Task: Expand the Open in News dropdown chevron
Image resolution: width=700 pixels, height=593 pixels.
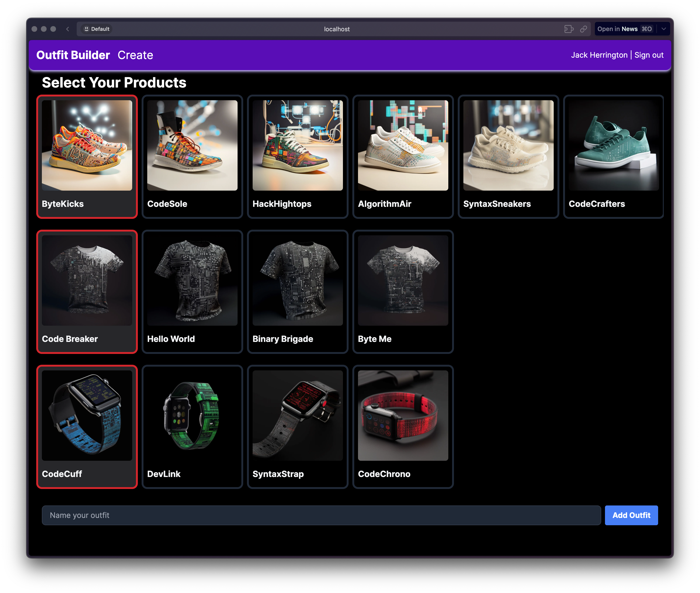Action: coord(663,29)
